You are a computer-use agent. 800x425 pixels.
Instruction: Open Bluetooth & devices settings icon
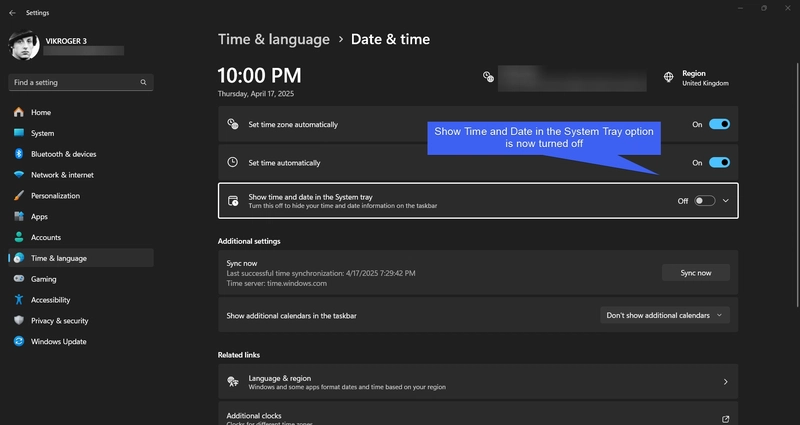[19, 154]
